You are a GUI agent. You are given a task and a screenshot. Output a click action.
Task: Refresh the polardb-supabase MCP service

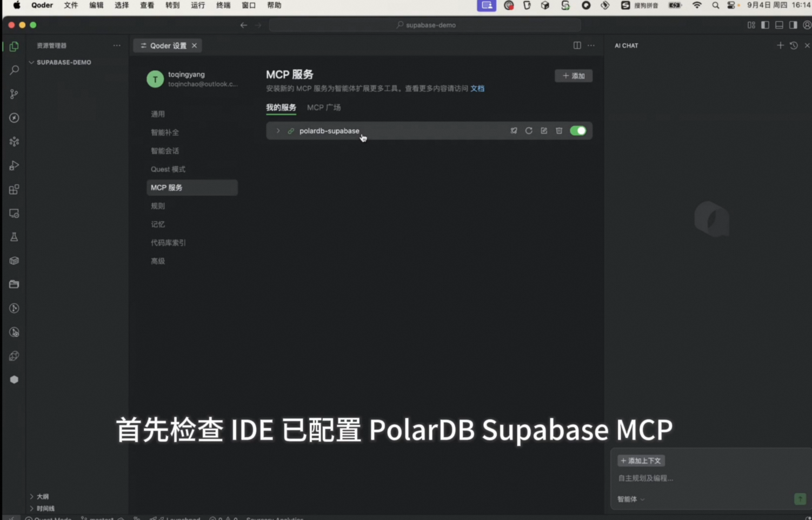[529, 131]
